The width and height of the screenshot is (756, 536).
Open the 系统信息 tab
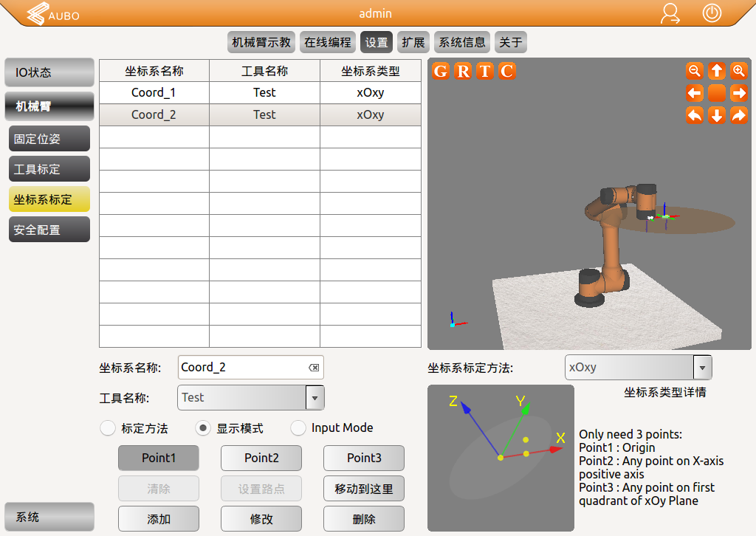462,42
